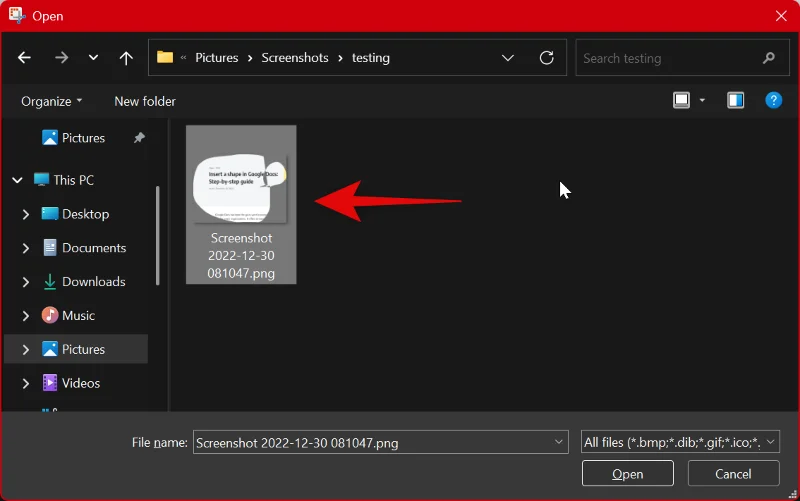
Task: Collapse the This PC node
Action: tap(17, 180)
